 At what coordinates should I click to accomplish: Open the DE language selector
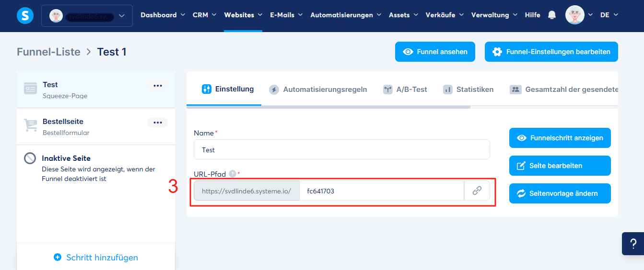(x=609, y=15)
